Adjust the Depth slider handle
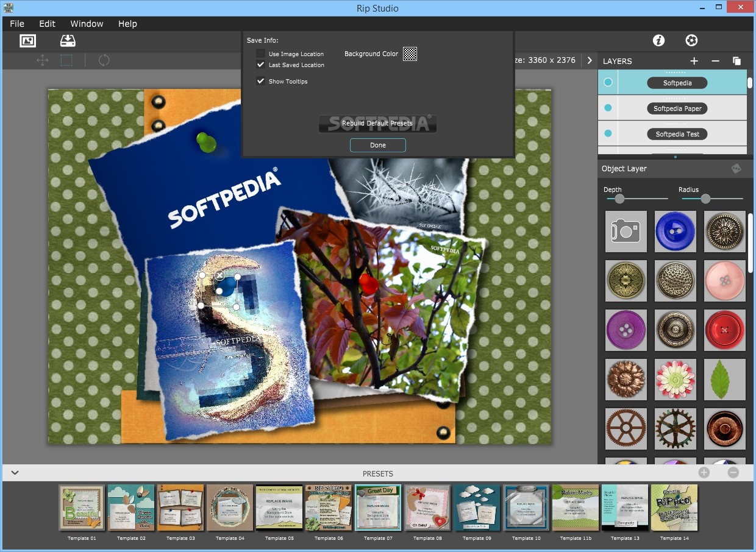Image resolution: width=756 pixels, height=552 pixels. (619, 199)
